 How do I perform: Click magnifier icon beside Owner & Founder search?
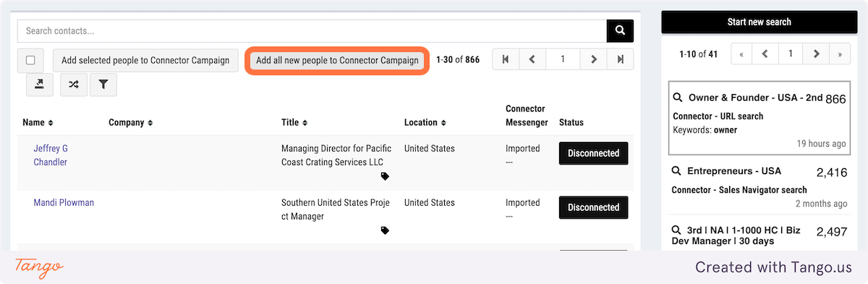pyautogui.click(x=678, y=98)
